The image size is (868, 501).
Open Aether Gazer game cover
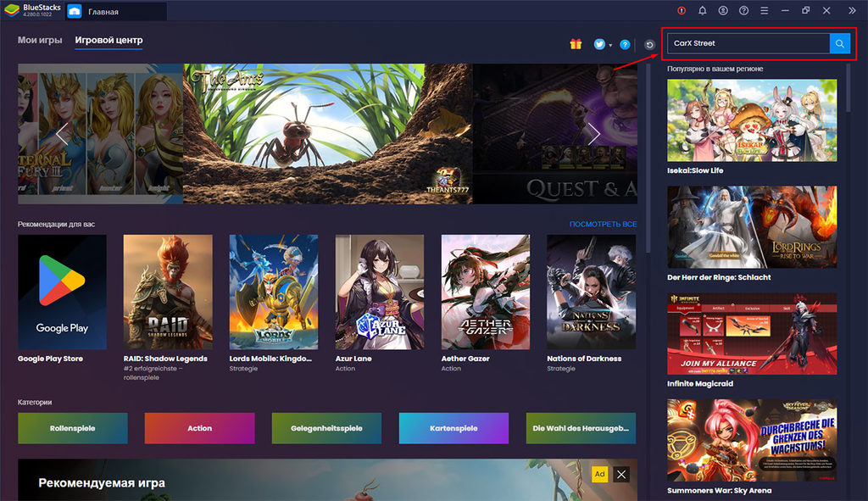pos(486,292)
